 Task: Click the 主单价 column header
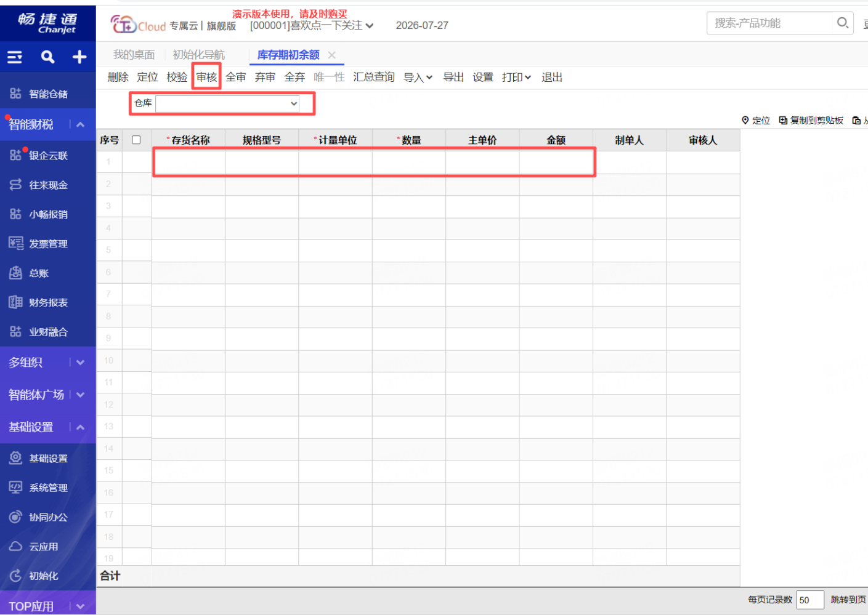482,140
